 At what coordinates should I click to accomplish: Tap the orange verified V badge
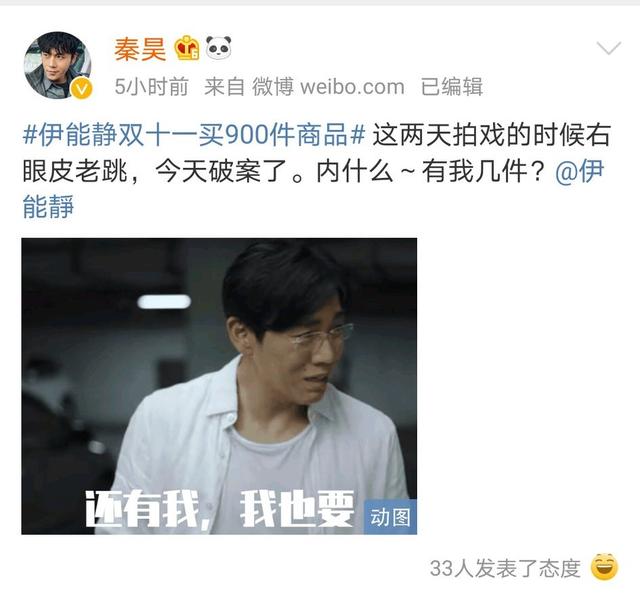point(82,89)
